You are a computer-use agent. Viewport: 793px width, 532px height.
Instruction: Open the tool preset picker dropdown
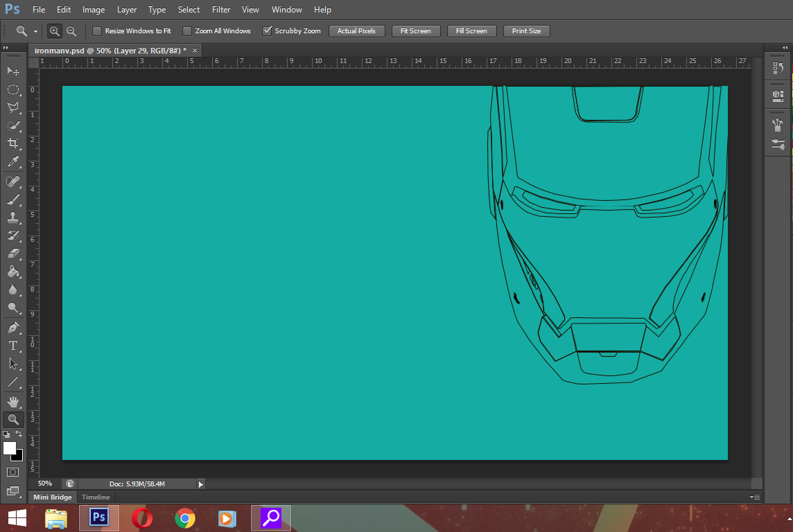pos(35,31)
